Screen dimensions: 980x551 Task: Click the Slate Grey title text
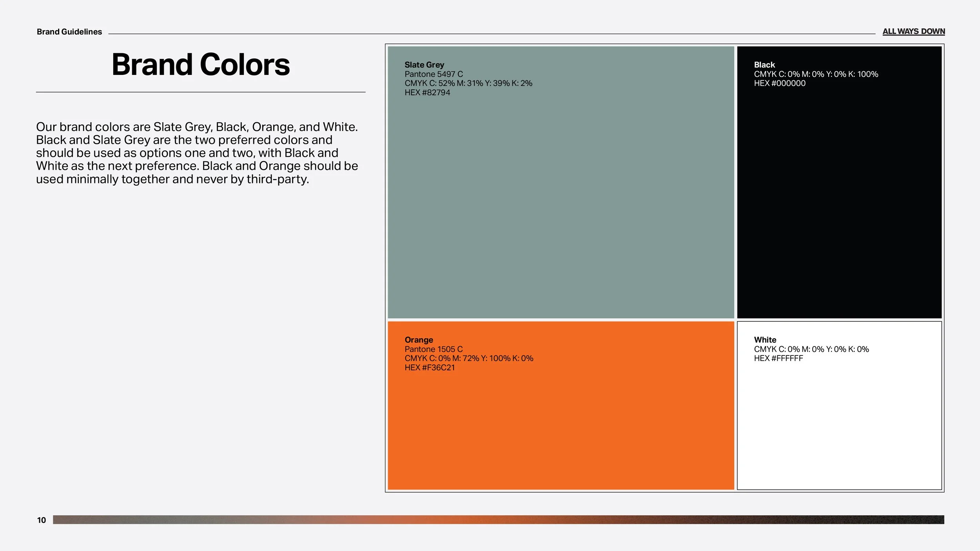point(424,65)
